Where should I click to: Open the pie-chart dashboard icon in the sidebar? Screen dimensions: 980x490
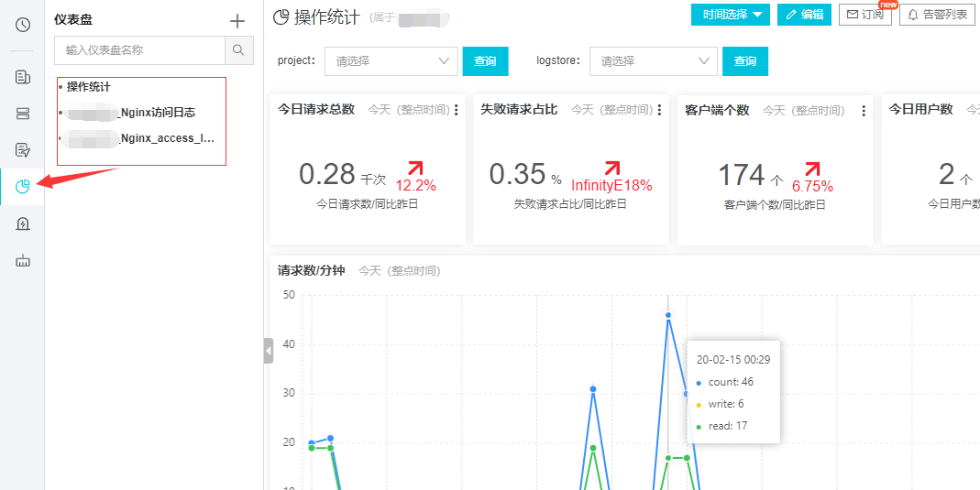click(23, 187)
